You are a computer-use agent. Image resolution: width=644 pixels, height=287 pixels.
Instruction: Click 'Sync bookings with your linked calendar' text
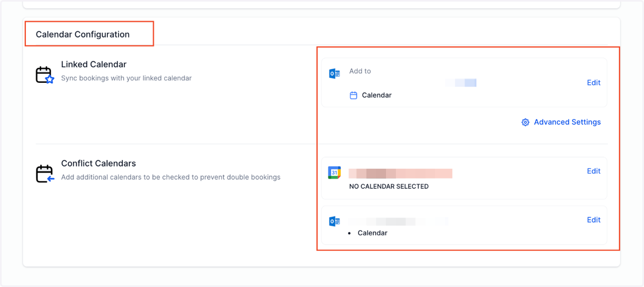coord(126,78)
